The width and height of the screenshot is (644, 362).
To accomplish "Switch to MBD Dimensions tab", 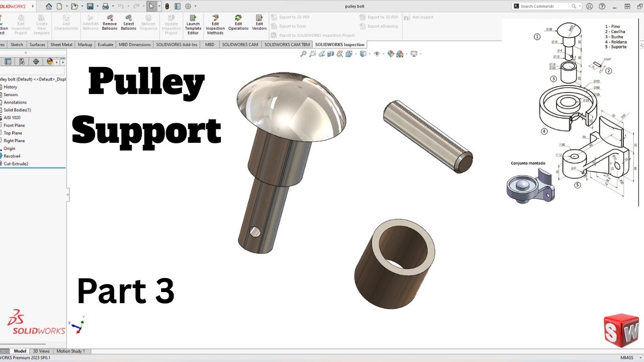I will click(135, 44).
